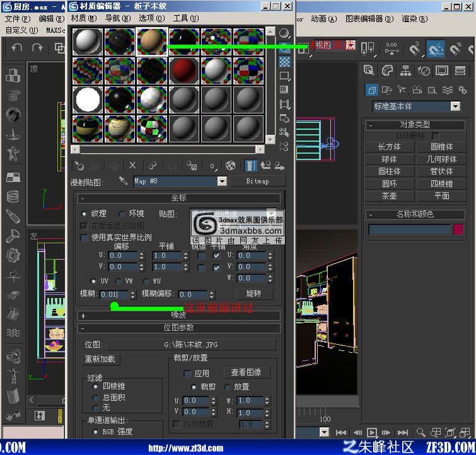476x455 pixels.
Task: Select the 环境 radio button
Action: [122, 214]
